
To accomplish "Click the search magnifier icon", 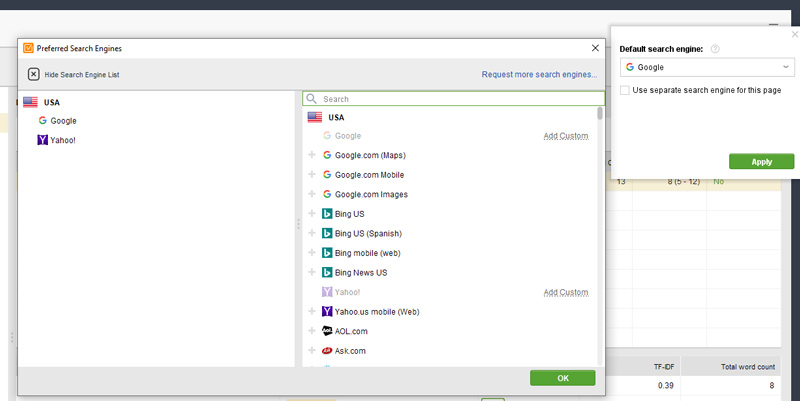I will point(311,98).
